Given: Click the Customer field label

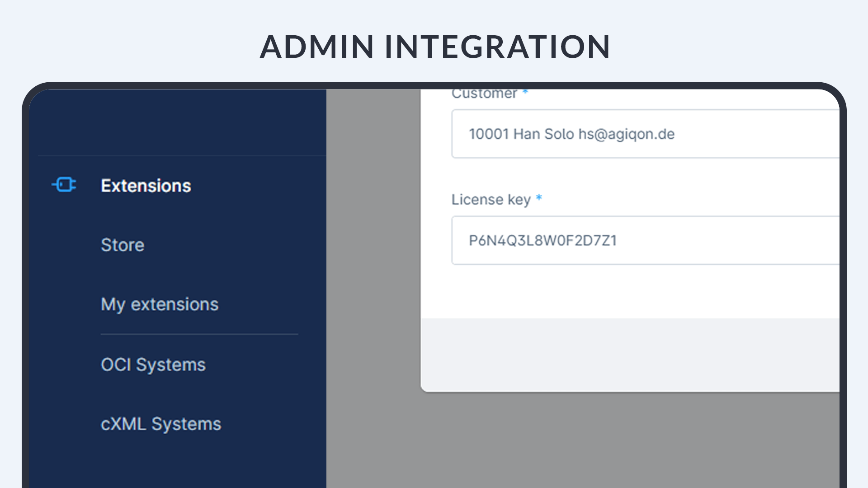Looking at the screenshot, I should (x=484, y=94).
